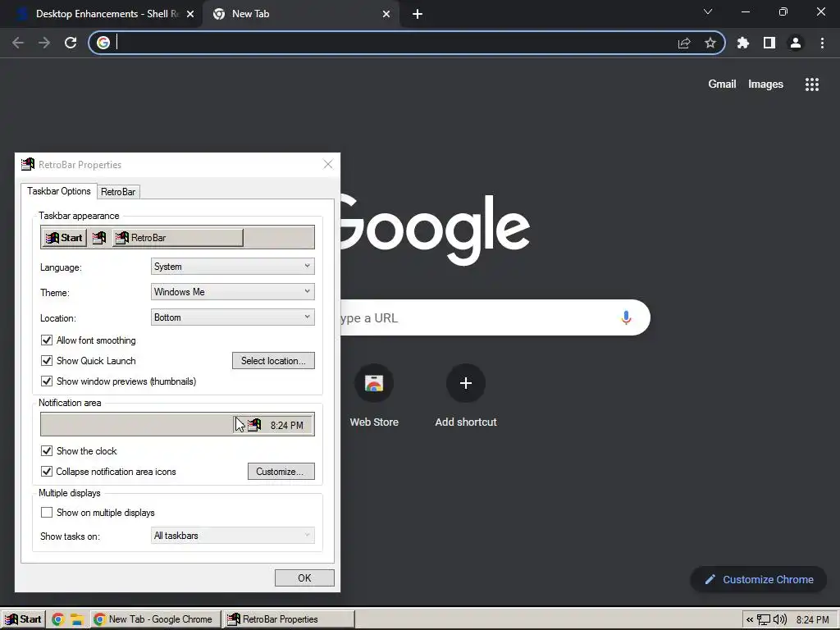Click the RetroBar icon in notification preview
840x630 pixels.
[x=254, y=425]
